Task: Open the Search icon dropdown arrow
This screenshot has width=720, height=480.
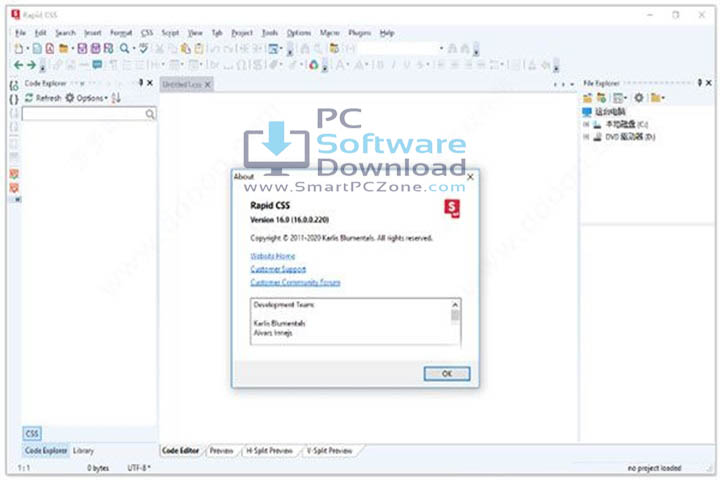Action: [134, 49]
